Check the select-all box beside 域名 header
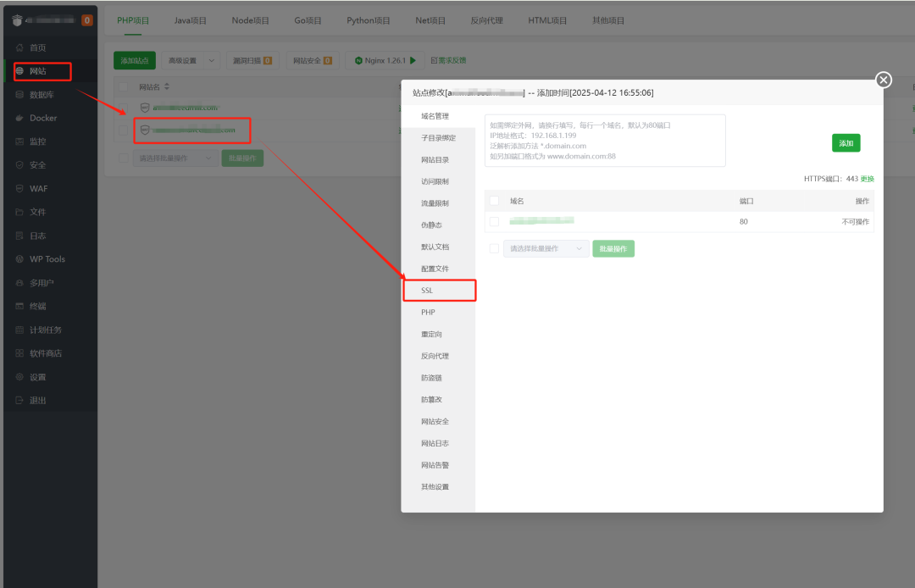 (x=495, y=201)
